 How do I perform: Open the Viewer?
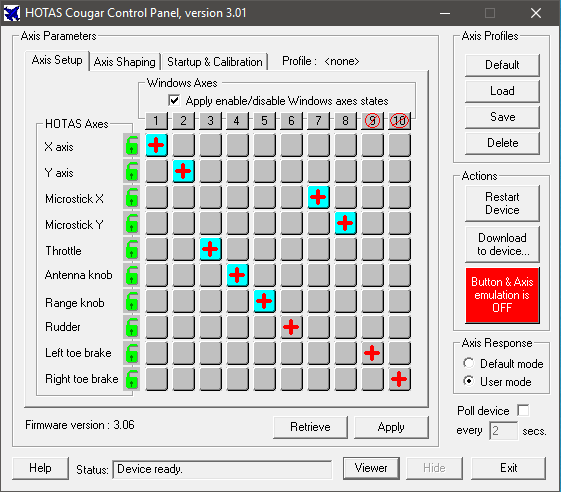(371, 468)
